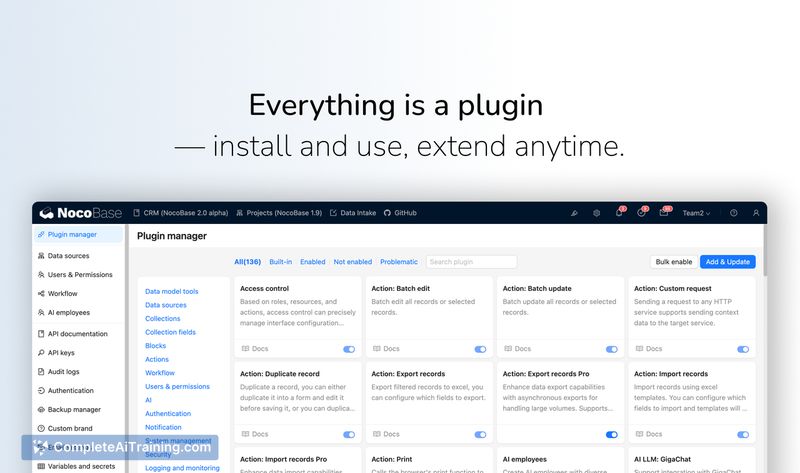Filter by Collections category
This screenshot has width=800, height=473.
(x=163, y=318)
